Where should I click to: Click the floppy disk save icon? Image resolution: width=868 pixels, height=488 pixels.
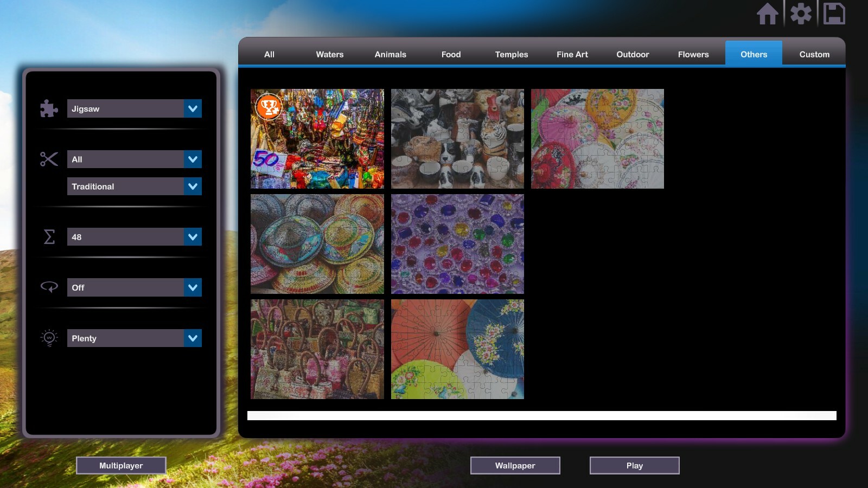834,15
